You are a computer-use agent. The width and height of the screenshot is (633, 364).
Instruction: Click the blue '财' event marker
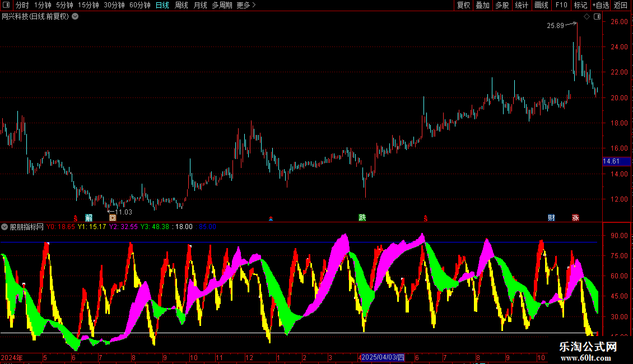(x=551, y=218)
